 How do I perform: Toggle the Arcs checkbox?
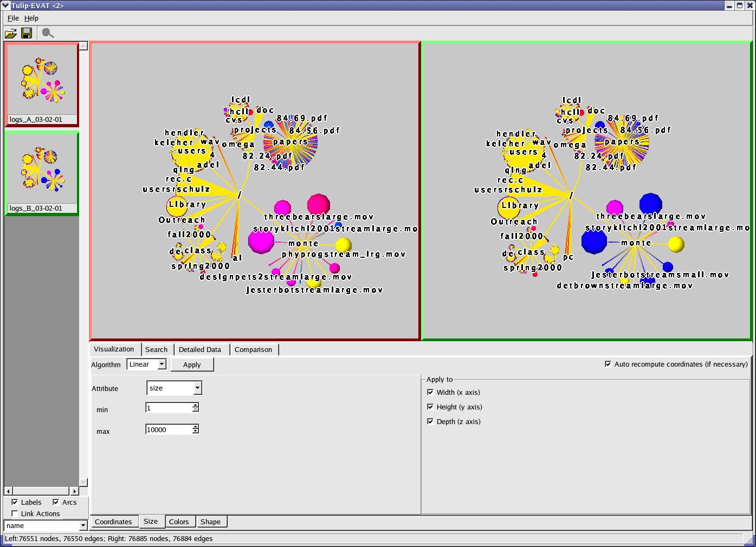(56, 502)
